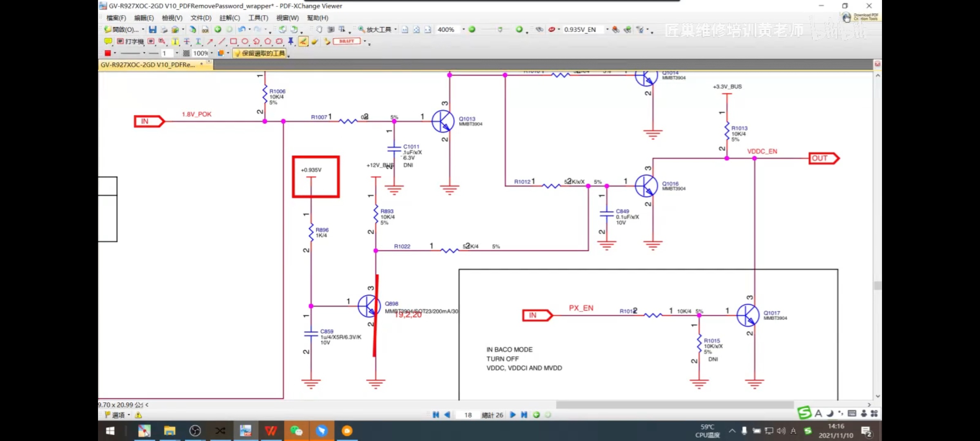Open File Explorer from taskbar

(169, 431)
